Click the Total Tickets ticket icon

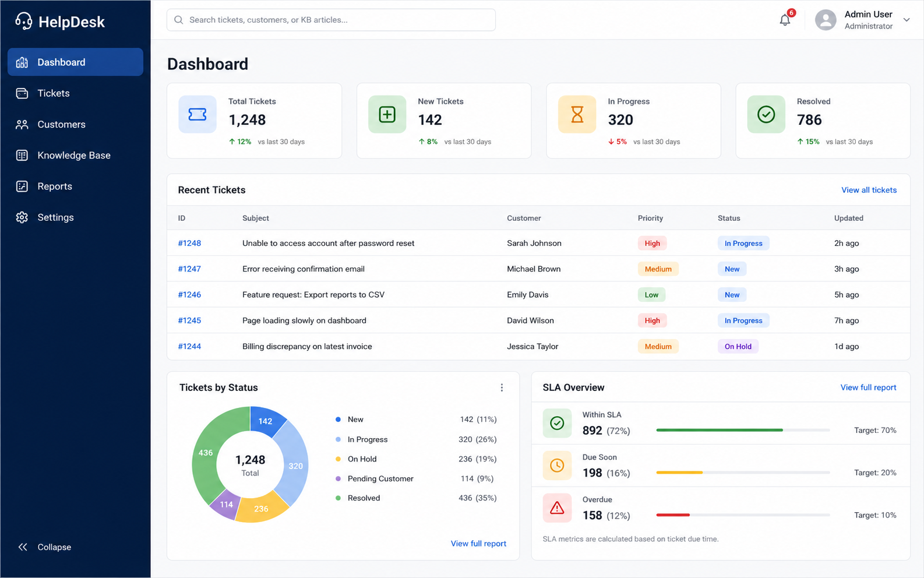[198, 114]
